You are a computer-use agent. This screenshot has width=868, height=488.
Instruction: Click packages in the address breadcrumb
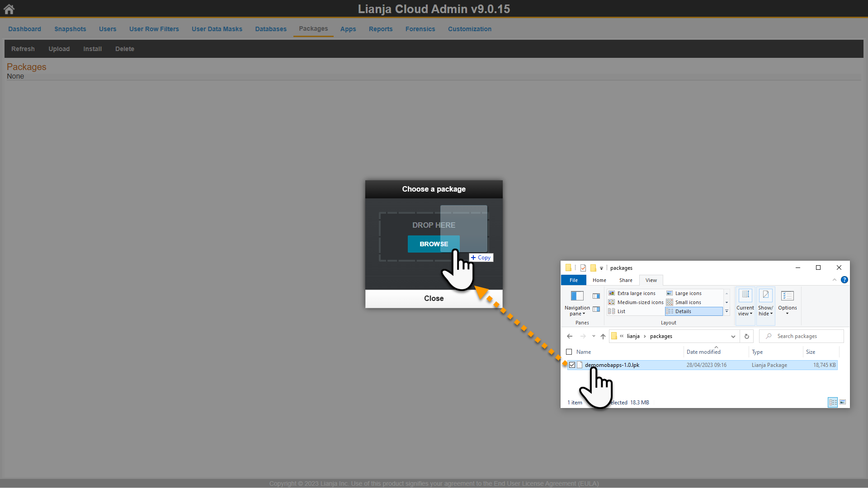click(x=661, y=336)
